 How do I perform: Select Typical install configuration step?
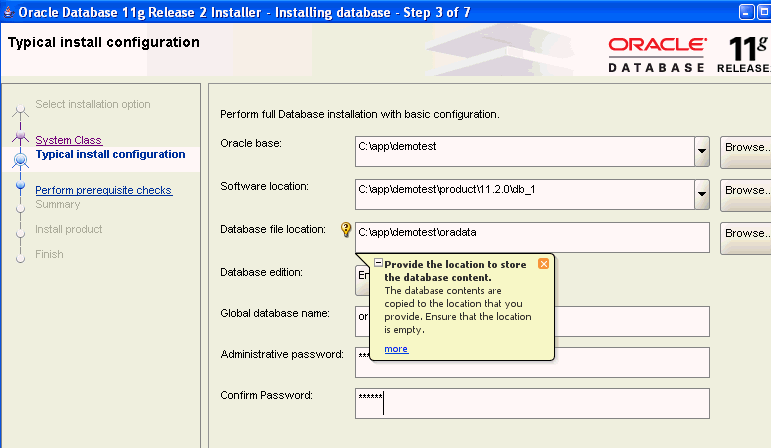tap(110, 154)
